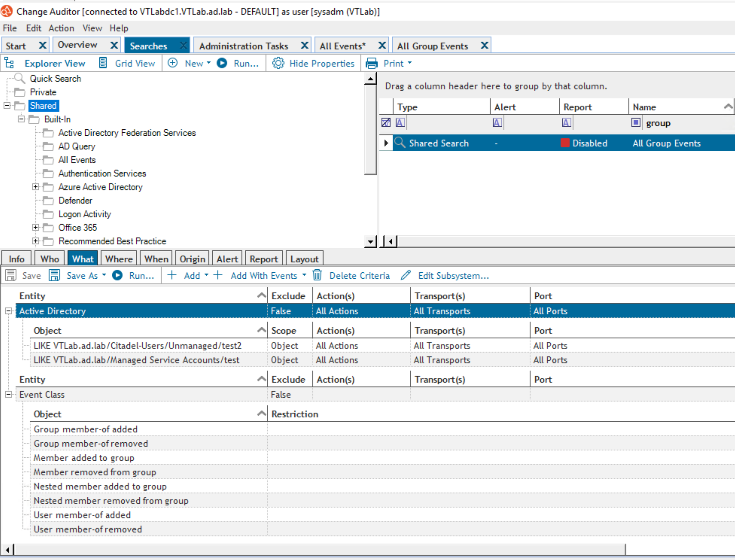Sort by the Name column header
The width and height of the screenshot is (735, 560).
click(681, 107)
